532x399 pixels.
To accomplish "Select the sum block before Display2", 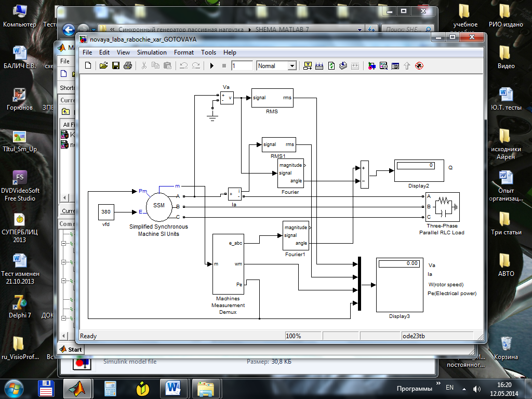I will pos(364,175).
